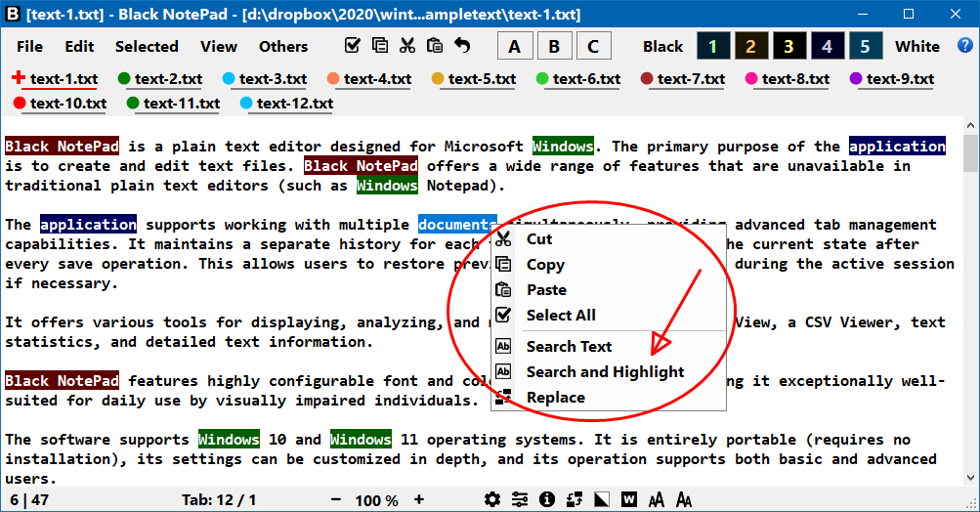Switch to the text-9.txt tab
The image size is (980, 512).
[x=892, y=79]
